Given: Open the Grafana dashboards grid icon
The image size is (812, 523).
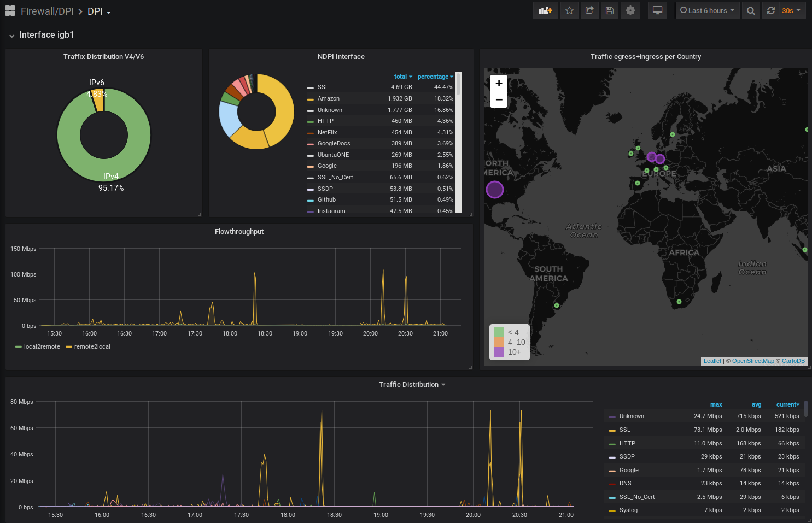Looking at the screenshot, I should [10, 11].
